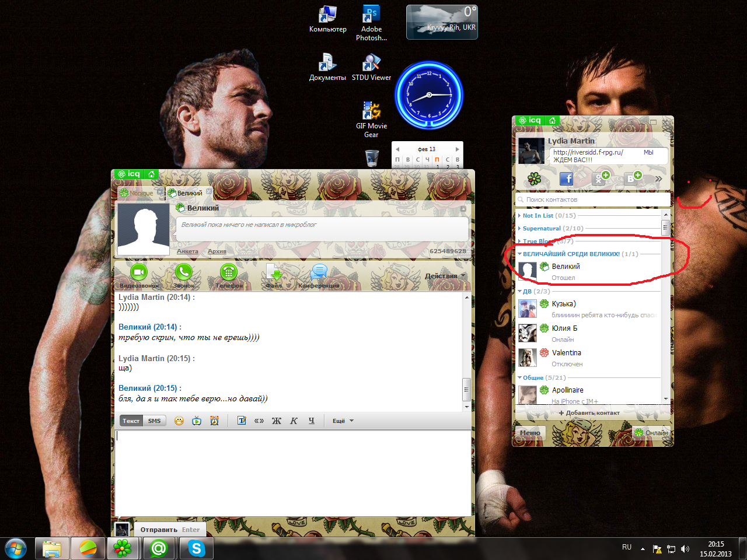
Task: Open the Ещё dropdown in toolbar
Action: click(343, 421)
